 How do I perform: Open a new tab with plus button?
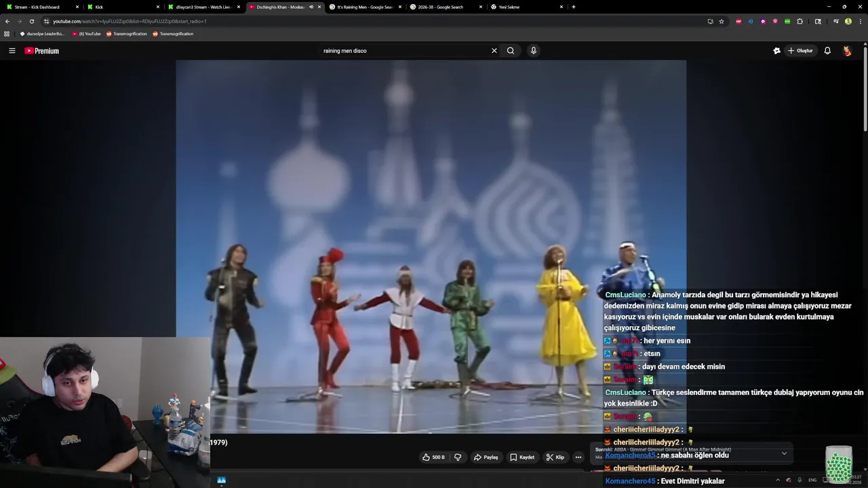click(574, 7)
